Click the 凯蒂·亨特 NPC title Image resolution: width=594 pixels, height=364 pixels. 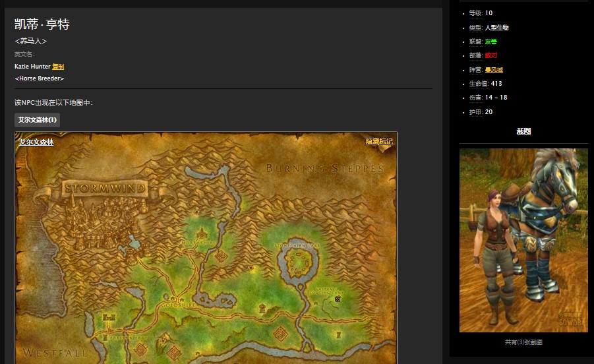click(x=42, y=24)
